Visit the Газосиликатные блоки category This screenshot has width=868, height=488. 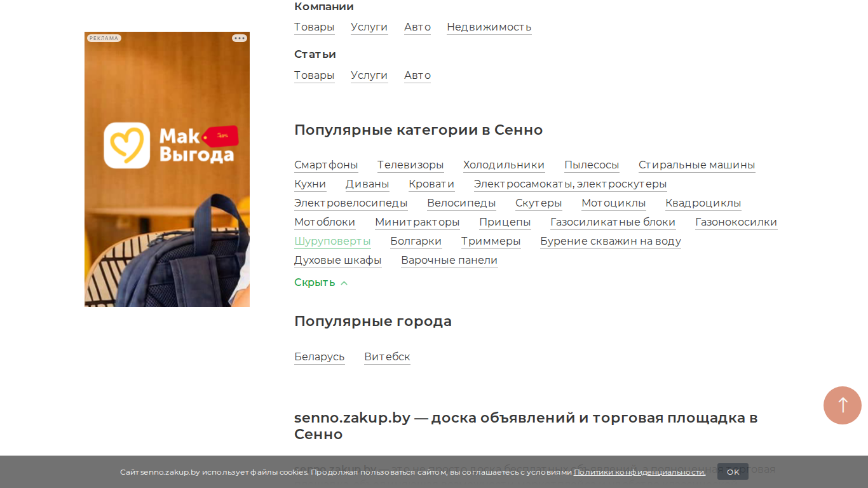coord(613,222)
